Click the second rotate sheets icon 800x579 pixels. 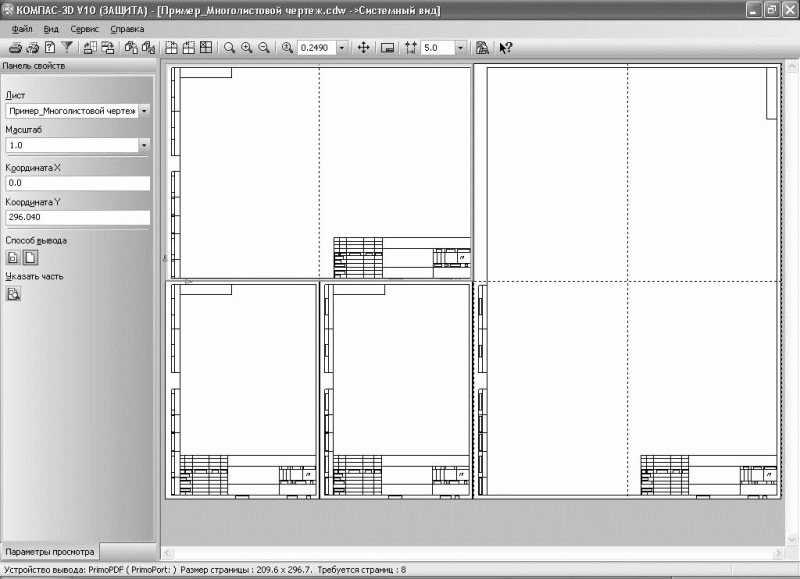(x=108, y=48)
